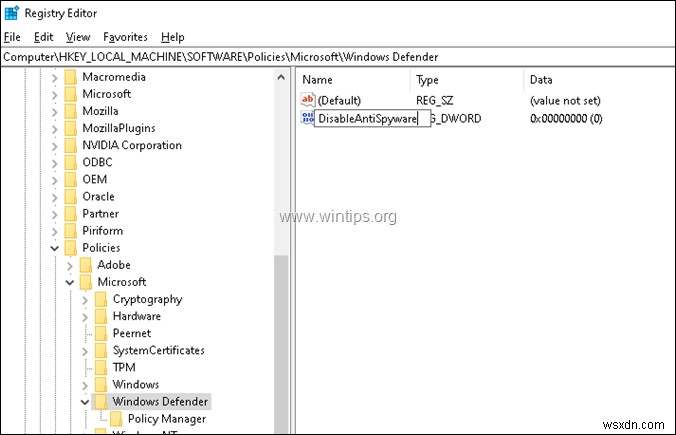Select the Policies folder icon
The height and width of the screenshot is (435, 676).
(x=70, y=248)
